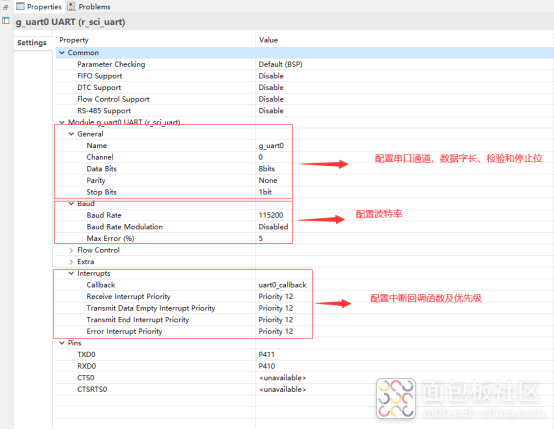Click the panel icon left of g_uart0 title
The height and width of the screenshot is (430, 554).
6,20
